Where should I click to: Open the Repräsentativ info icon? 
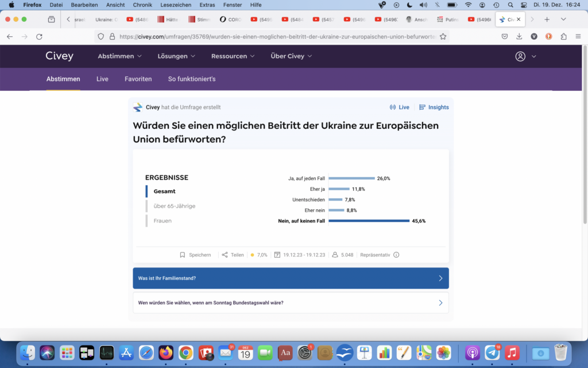coord(396,255)
